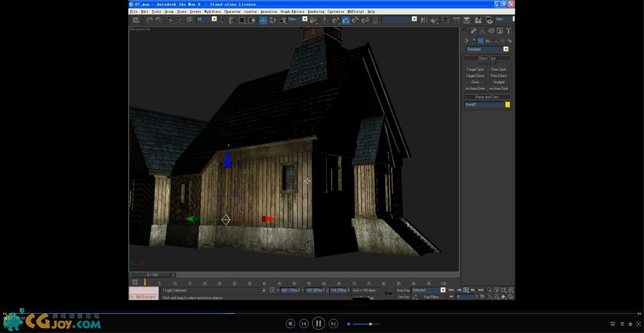Select the Systems category icon

point(509,41)
